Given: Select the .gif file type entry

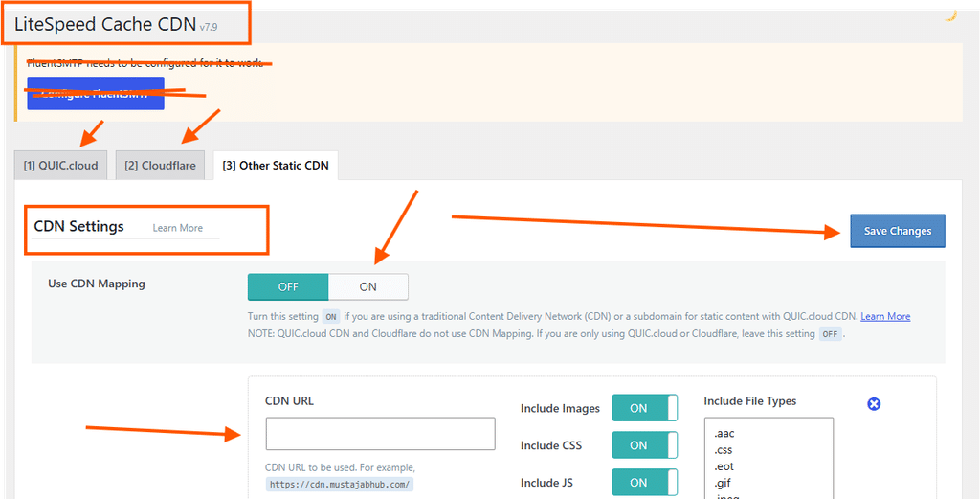Looking at the screenshot, I should pos(722,483).
